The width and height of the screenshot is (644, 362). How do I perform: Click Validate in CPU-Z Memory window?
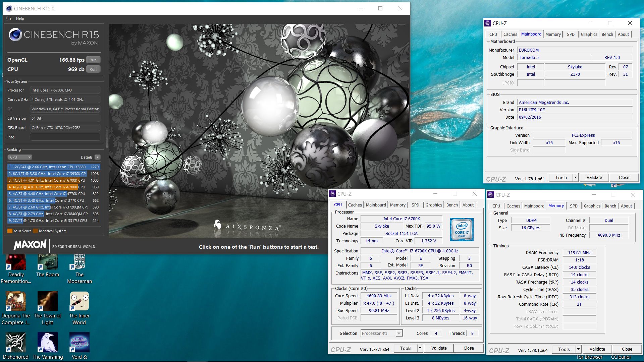click(597, 349)
